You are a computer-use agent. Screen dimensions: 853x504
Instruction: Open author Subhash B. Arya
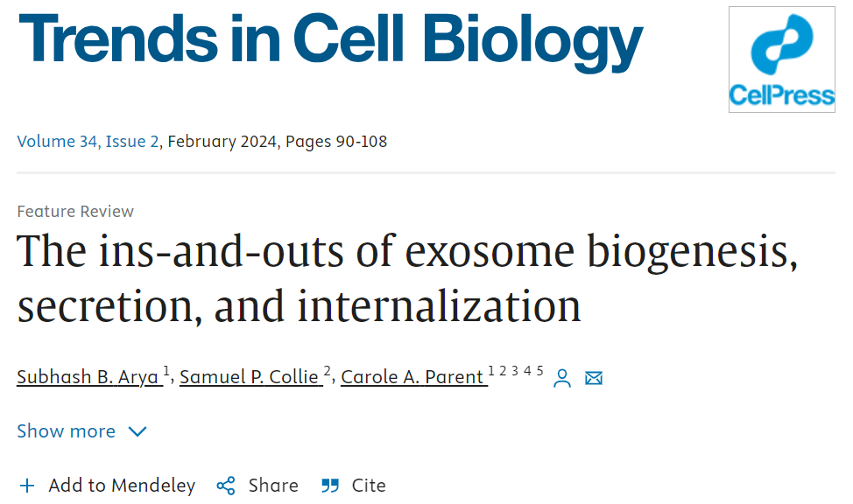tap(89, 377)
